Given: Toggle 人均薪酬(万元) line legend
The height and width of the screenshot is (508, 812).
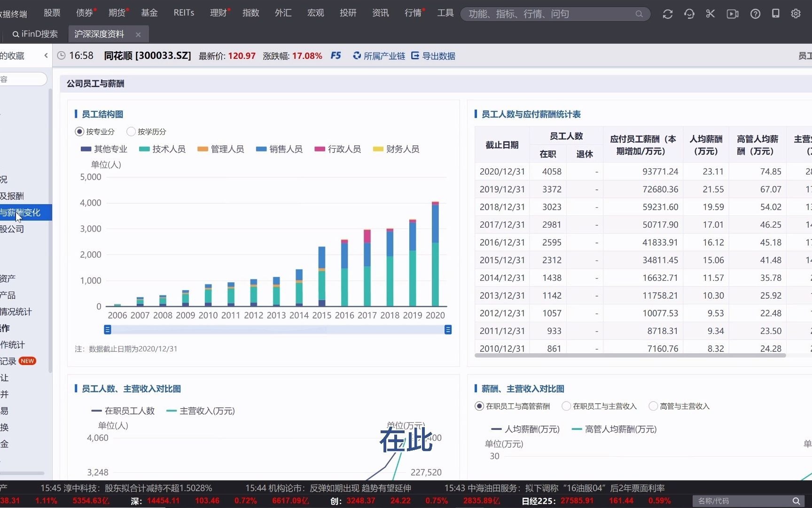Looking at the screenshot, I should tap(525, 429).
